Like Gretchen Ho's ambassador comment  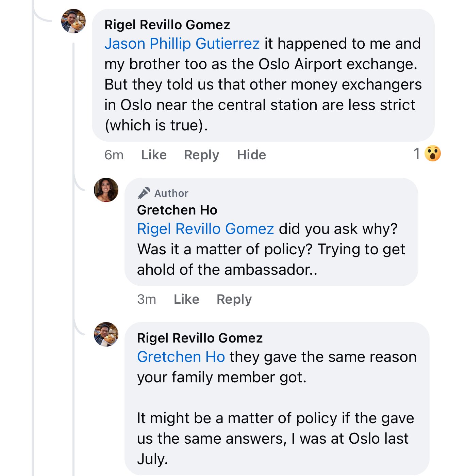(186, 299)
